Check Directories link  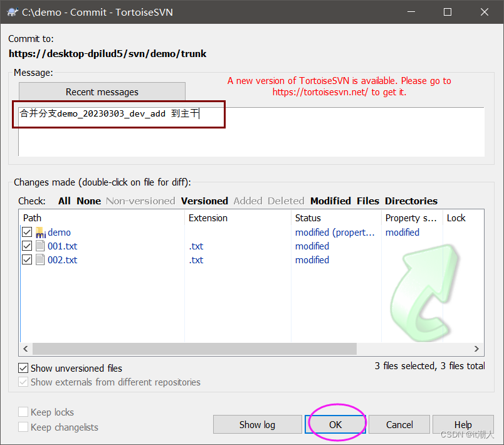pyautogui.click(x=411, y=201)
